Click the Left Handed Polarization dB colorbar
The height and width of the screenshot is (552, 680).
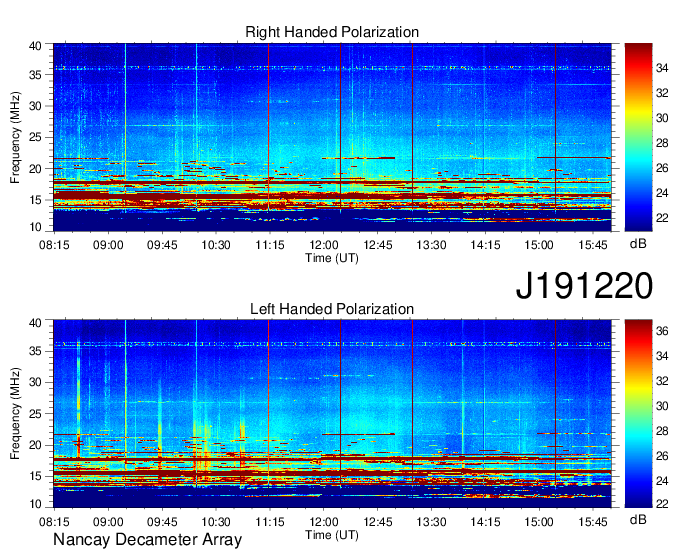pos(638,414)
